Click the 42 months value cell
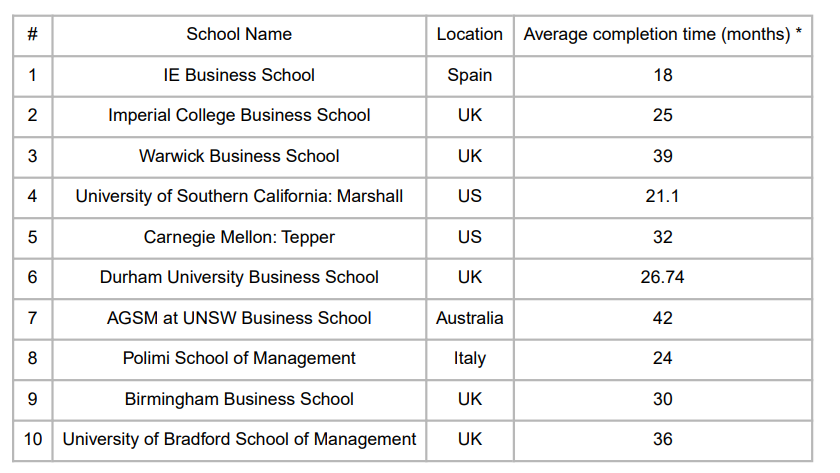Image resolution: width=840 pixels, height=473 pixels. tap(663, 318)
